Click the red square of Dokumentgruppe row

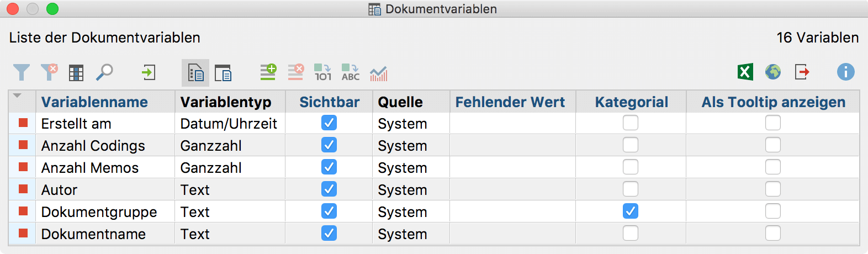[23, 211]
